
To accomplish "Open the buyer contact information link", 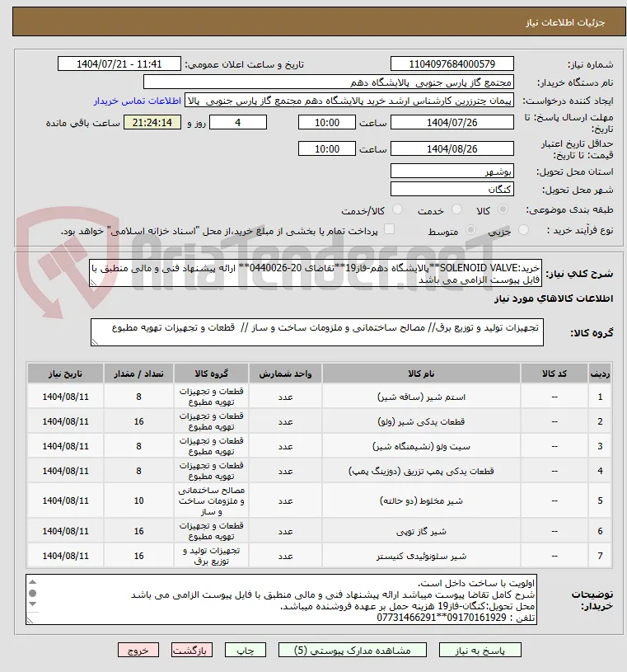I will click(x=138, y=101).
